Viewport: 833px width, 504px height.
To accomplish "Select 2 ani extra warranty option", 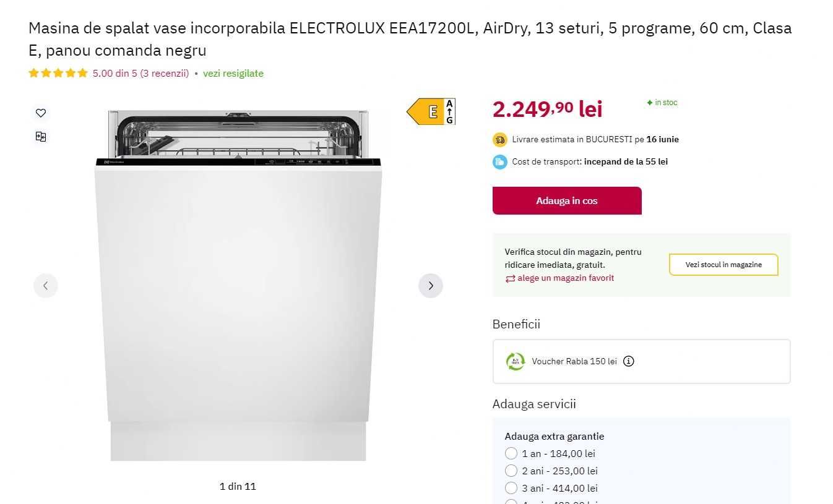I will (511, 471).
